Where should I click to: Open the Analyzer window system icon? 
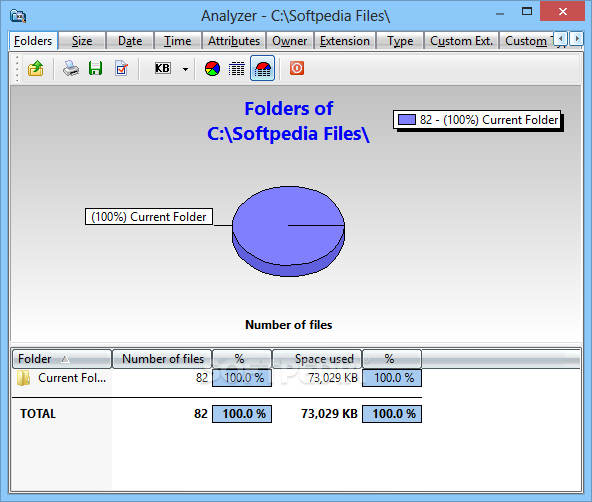point(18,16)
